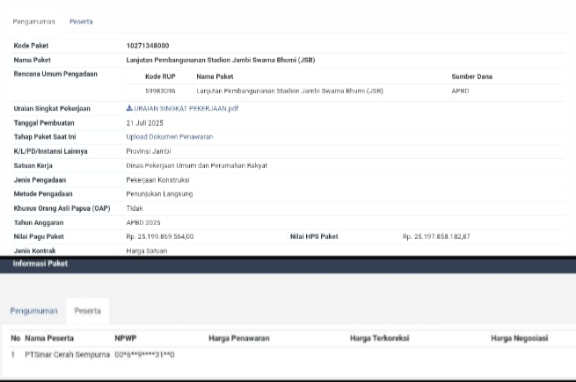Click the Harga Terkoreksi column header
The height and width of the screenshot is (382, 576).
pos(379,338)
